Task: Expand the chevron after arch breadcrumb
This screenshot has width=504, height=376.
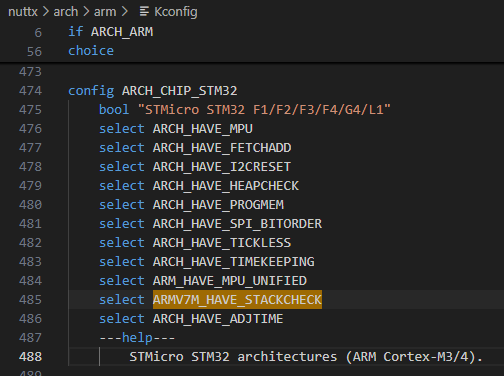Action: coord(86,12)
